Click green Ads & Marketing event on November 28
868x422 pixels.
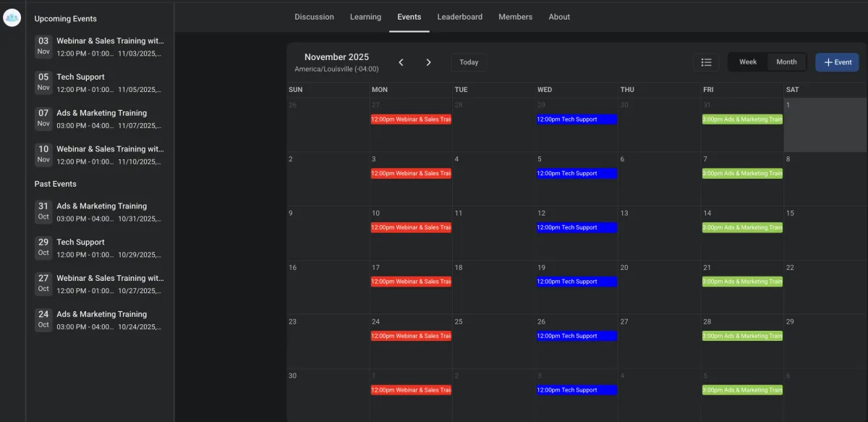tap(742, 336)
